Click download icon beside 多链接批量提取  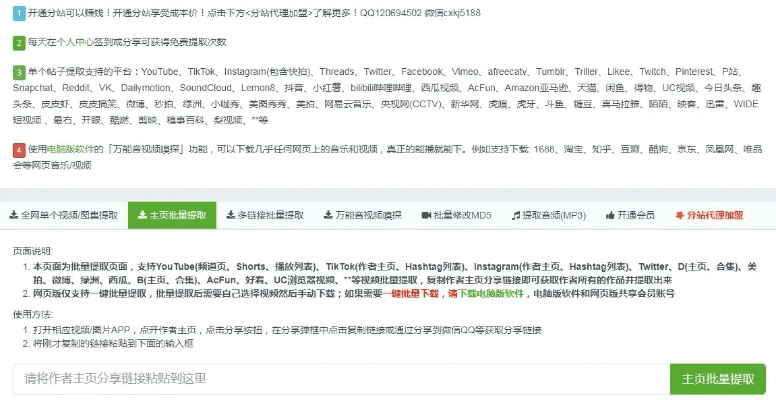click(230, 215)
